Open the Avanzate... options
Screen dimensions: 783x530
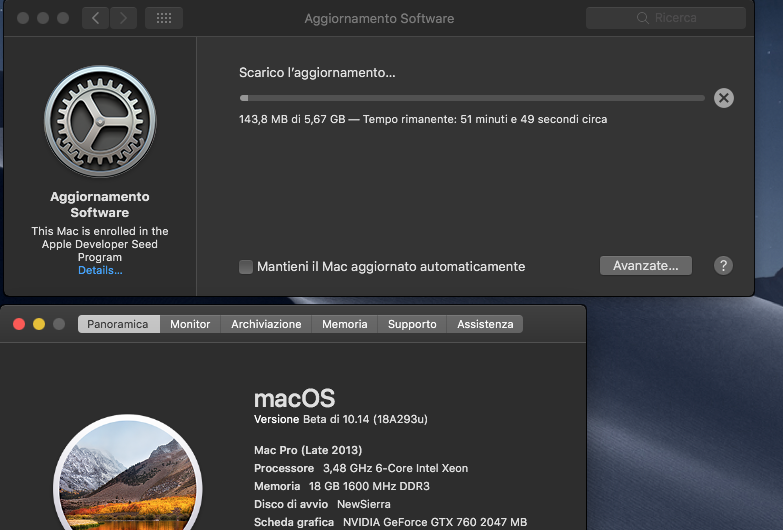pos(646,266)
